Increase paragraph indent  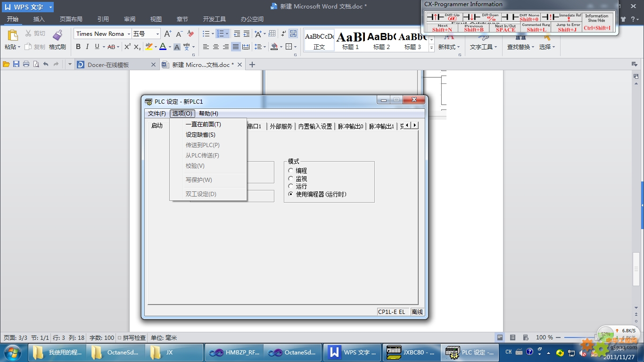246,34
